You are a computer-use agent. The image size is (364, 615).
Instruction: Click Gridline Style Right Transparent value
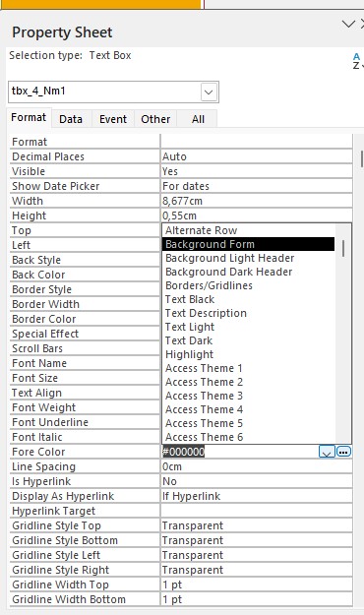coord(257,570)
